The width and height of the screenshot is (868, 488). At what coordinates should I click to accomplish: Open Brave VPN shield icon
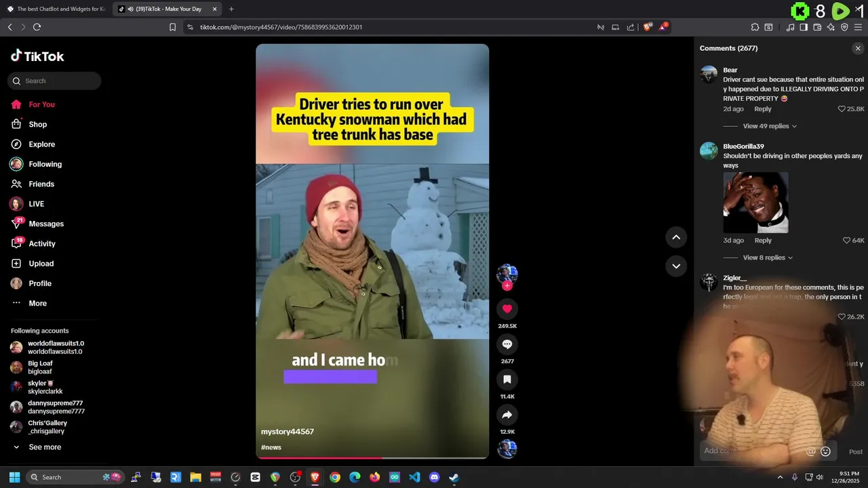[844, 27]
